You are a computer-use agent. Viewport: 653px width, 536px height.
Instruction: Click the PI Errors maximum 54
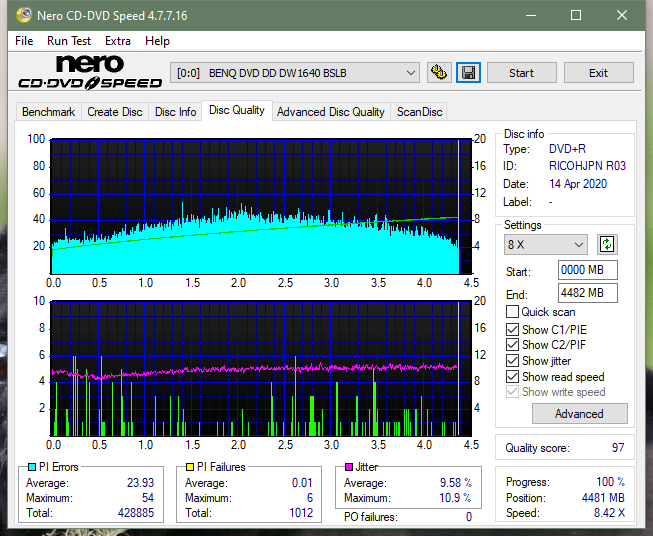tap(148, 498)
